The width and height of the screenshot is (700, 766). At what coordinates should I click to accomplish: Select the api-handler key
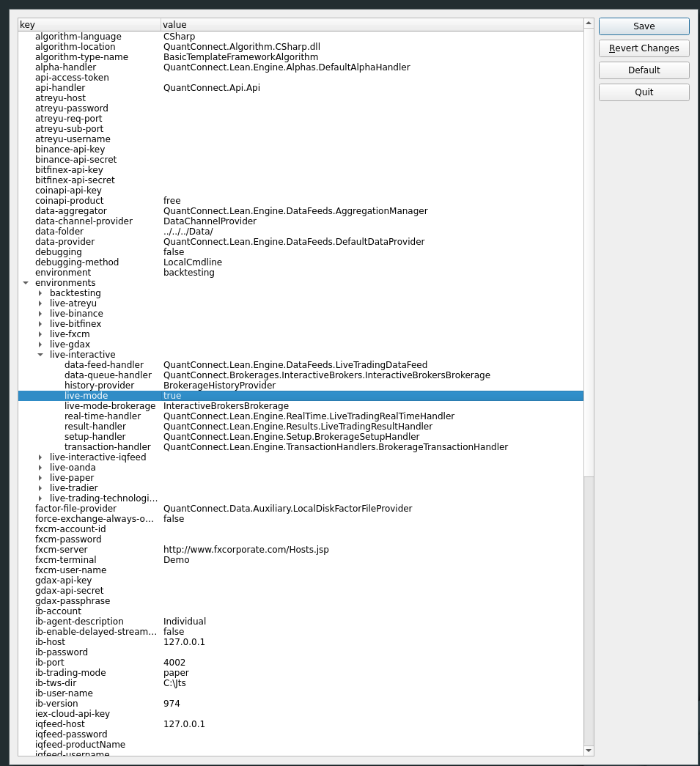60,88
